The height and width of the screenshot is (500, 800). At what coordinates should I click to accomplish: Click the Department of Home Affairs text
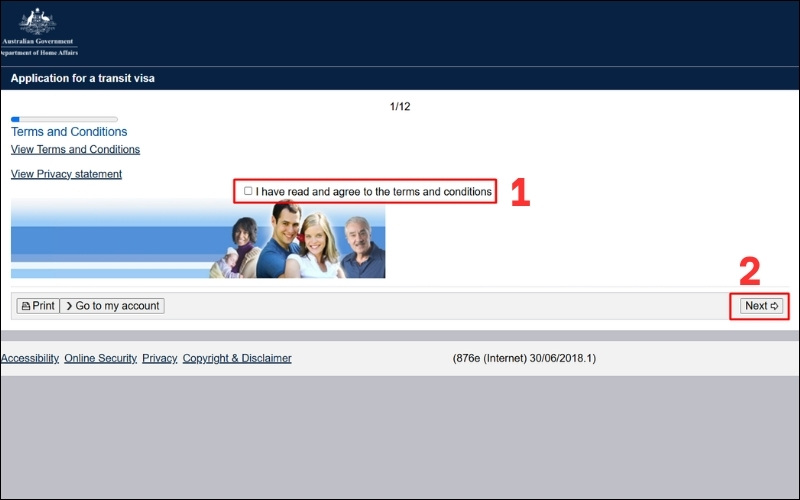[38, 52]
